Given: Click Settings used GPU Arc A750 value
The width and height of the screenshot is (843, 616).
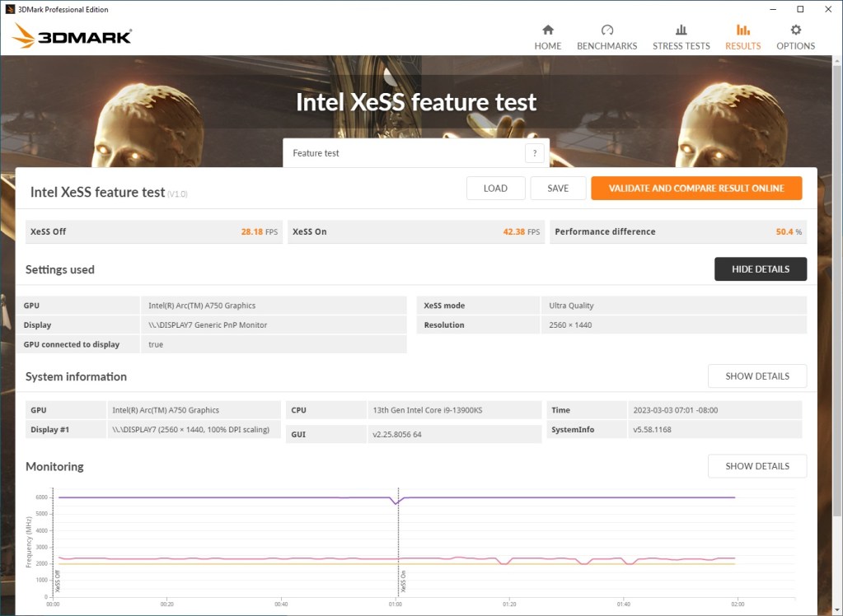Looking at the screenshot, I should [x=202, y=306].
